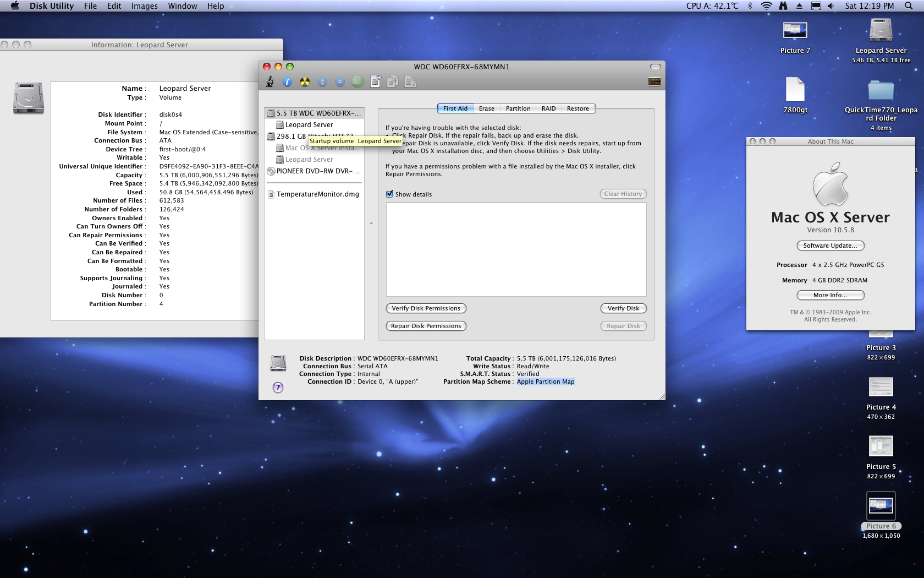Select the Leopard Server drive on the desktop

[x=881, y=41]
